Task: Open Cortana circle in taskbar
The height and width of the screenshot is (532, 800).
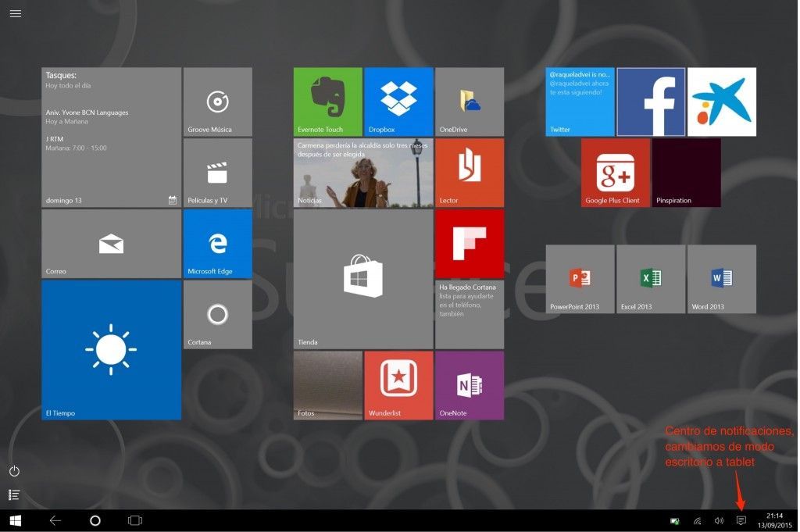Action: [x=95, y=521]
